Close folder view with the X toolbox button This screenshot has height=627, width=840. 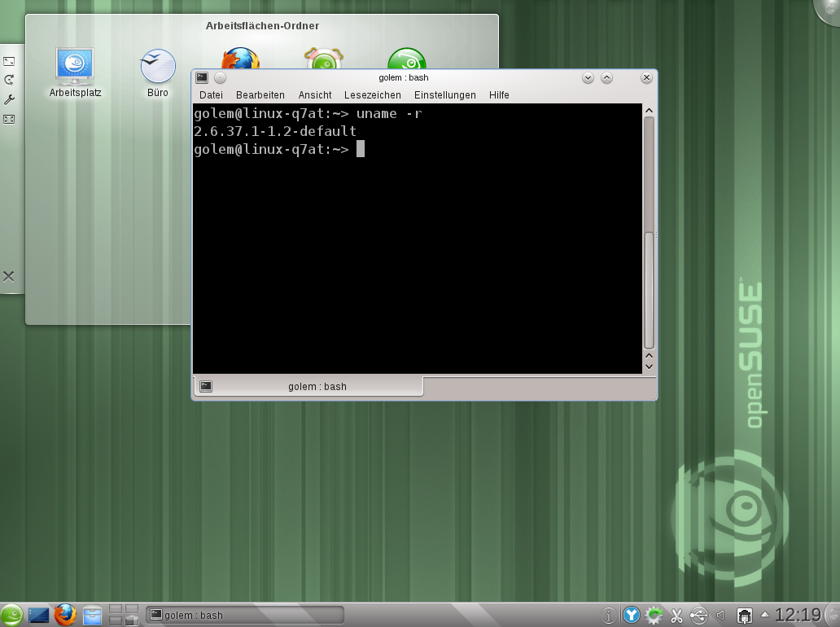coord(8,276)
